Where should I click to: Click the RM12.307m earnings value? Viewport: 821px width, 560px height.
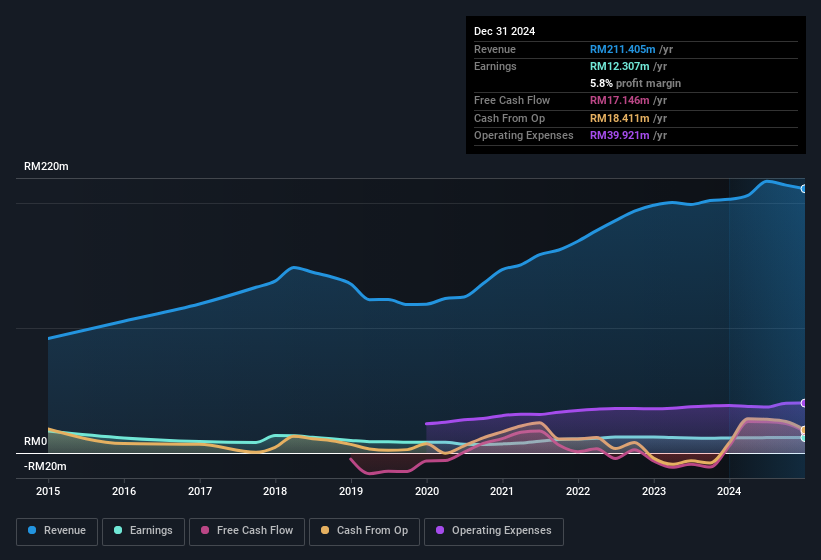coord(619,66)
